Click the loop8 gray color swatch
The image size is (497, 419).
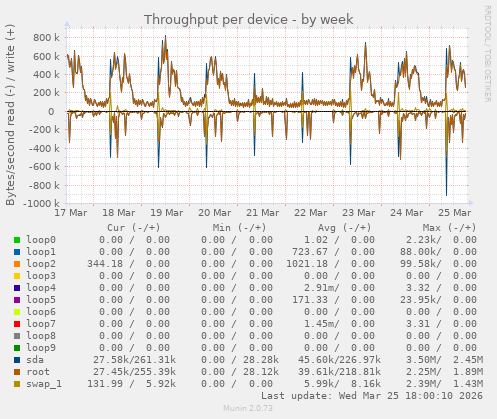pos(17,336)
